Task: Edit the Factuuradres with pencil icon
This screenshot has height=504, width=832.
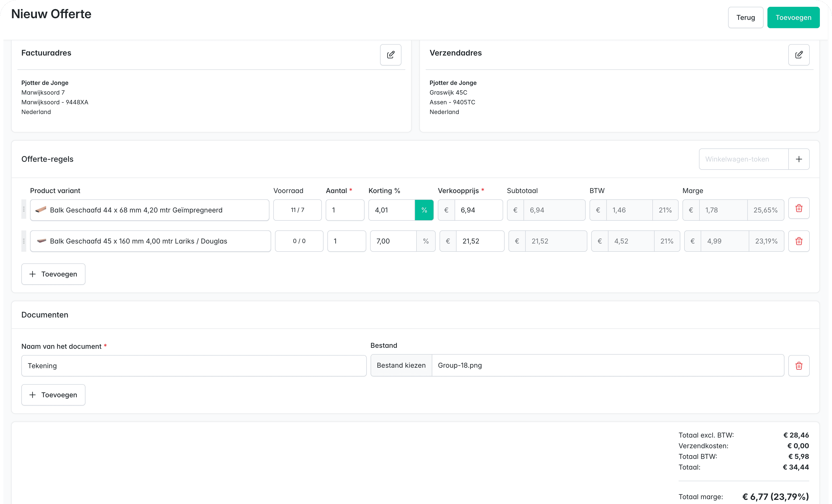Action: tap(391, 55)
